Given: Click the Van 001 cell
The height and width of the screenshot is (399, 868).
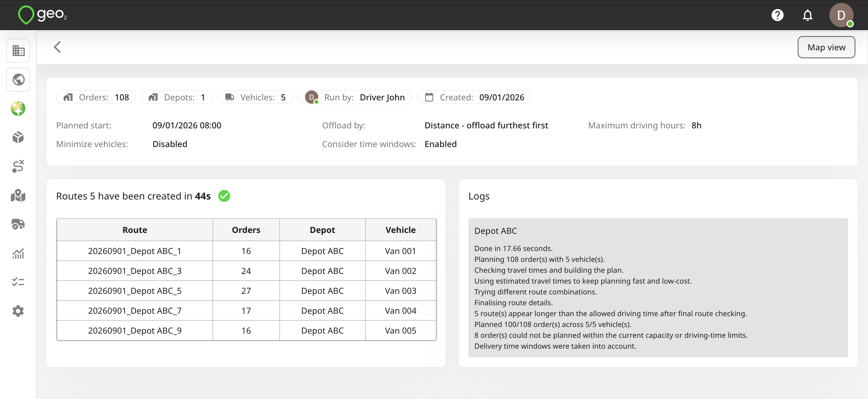Looking at the screenshot, I should pyautogui.click(x=401, y=251).
